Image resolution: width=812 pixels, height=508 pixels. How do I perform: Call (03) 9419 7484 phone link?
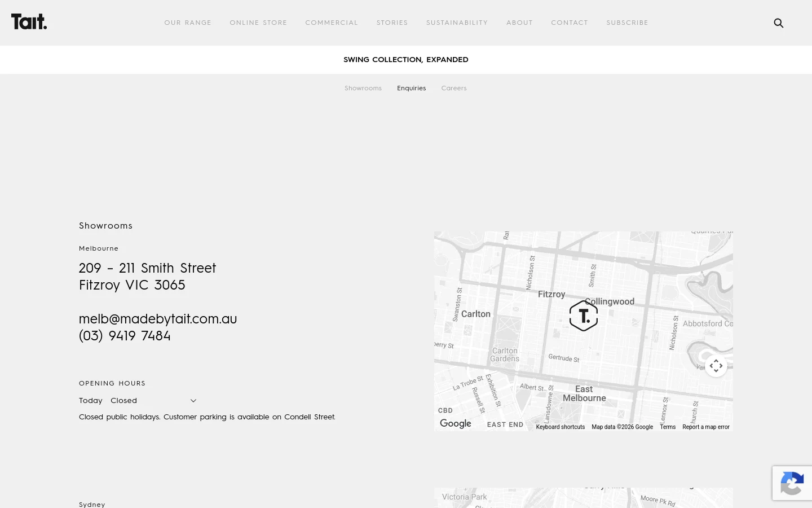(125, 335)
